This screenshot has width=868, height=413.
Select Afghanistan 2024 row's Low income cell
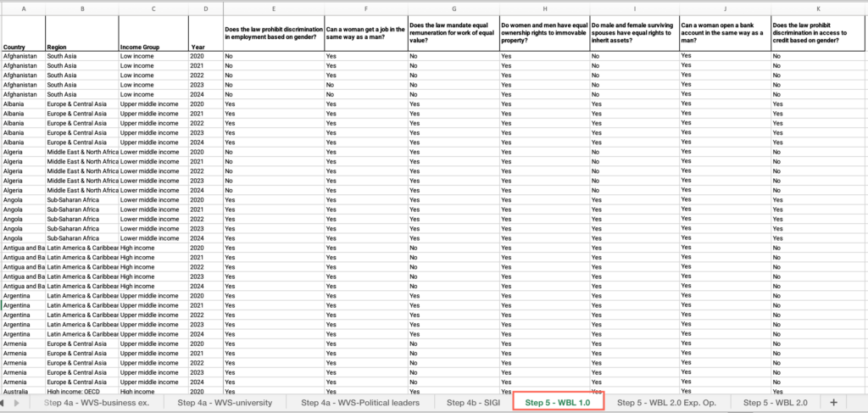(153, 95)
